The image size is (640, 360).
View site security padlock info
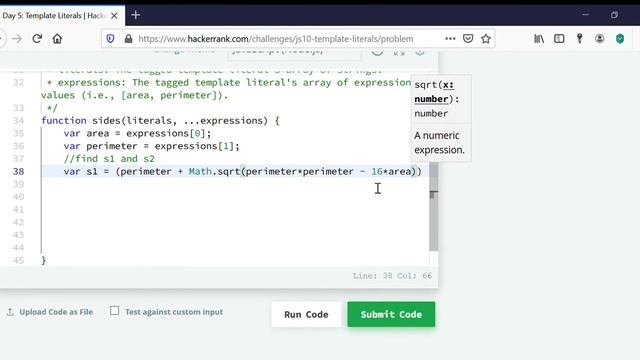pyautogui.click(x=128, y=39)
